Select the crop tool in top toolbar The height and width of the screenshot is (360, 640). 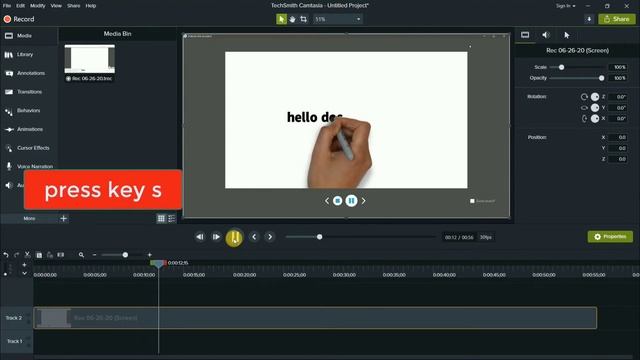pyautogui.click(x=303, y=19)
